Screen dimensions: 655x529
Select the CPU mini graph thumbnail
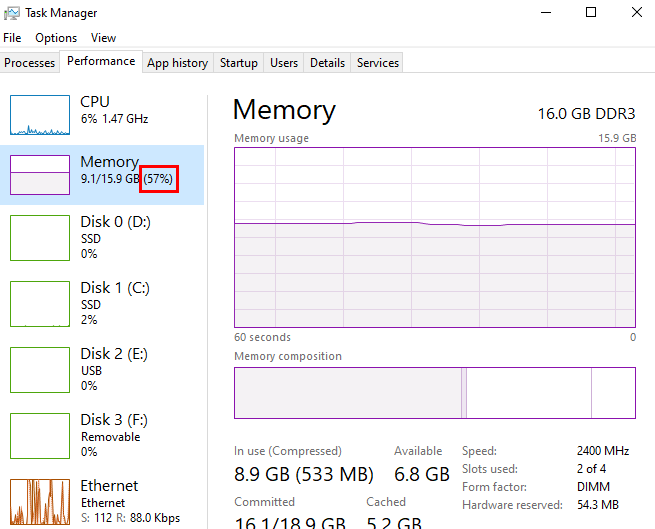[40, 115]
